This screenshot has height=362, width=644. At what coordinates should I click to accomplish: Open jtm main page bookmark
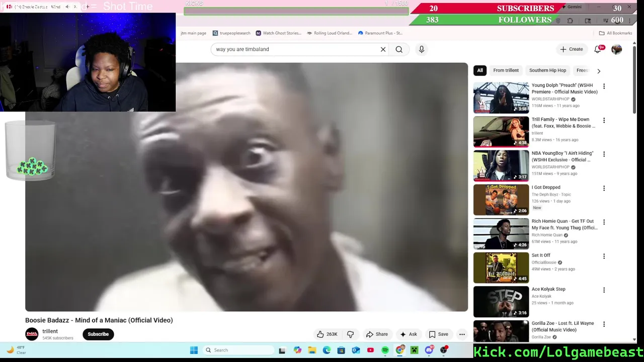pos(194,33)
